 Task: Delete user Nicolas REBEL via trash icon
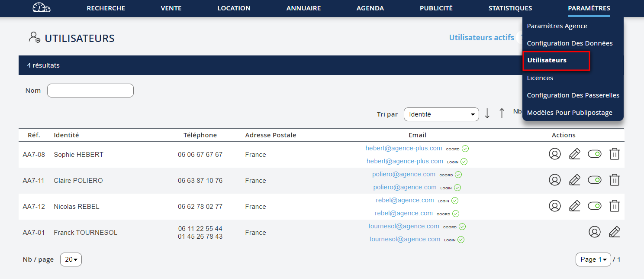pyautogui.click(x=614, y=206)
